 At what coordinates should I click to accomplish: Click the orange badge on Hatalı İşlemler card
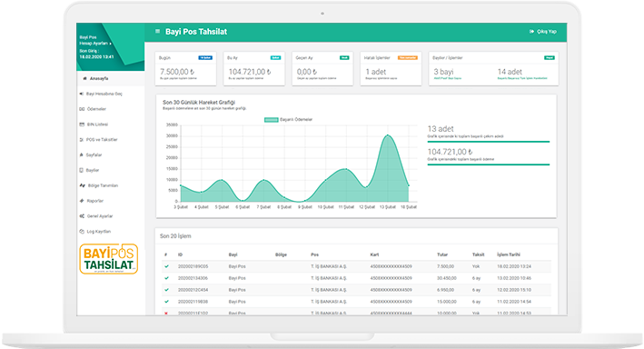(408, 58)
